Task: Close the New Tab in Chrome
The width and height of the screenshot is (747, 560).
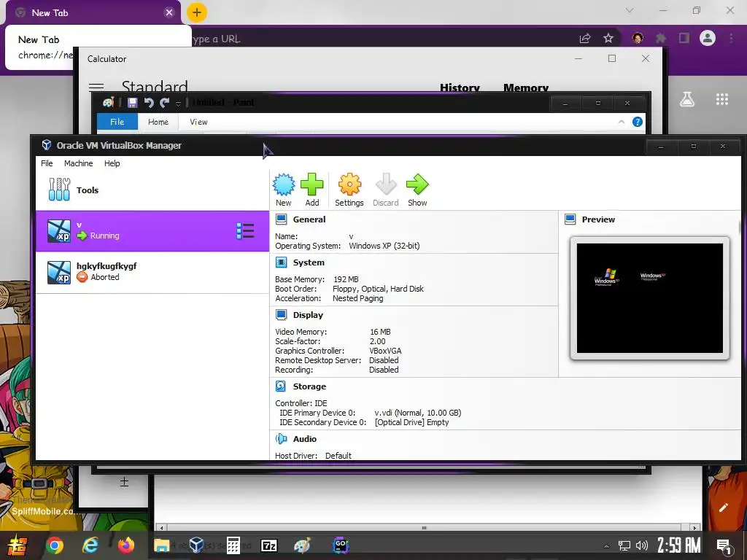Action: point(169,13)
